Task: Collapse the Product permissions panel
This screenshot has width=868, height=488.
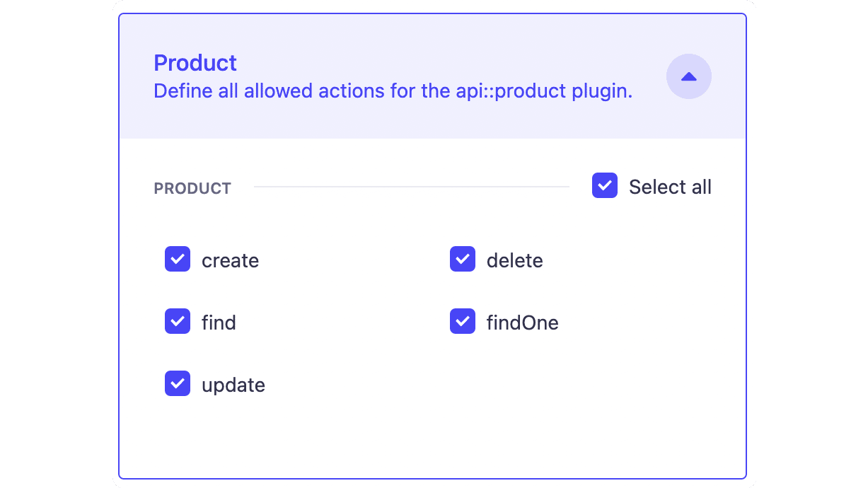Action: 688,76
